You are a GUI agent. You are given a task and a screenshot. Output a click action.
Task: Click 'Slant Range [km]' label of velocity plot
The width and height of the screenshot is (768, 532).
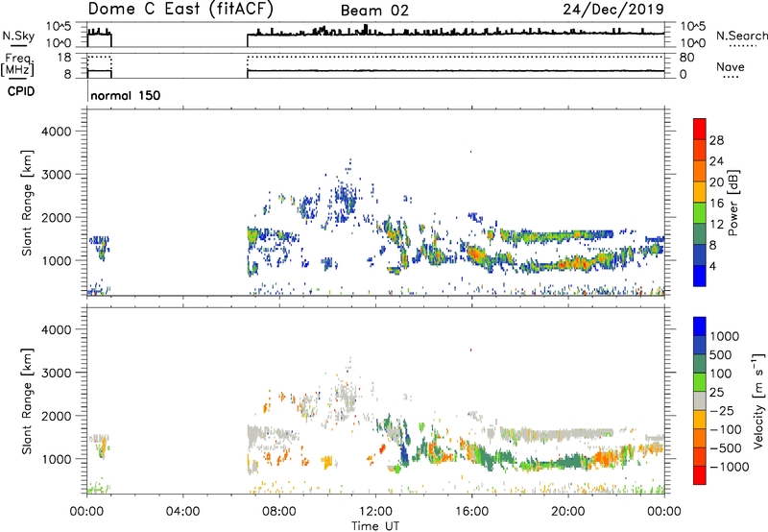pos(27,401)
